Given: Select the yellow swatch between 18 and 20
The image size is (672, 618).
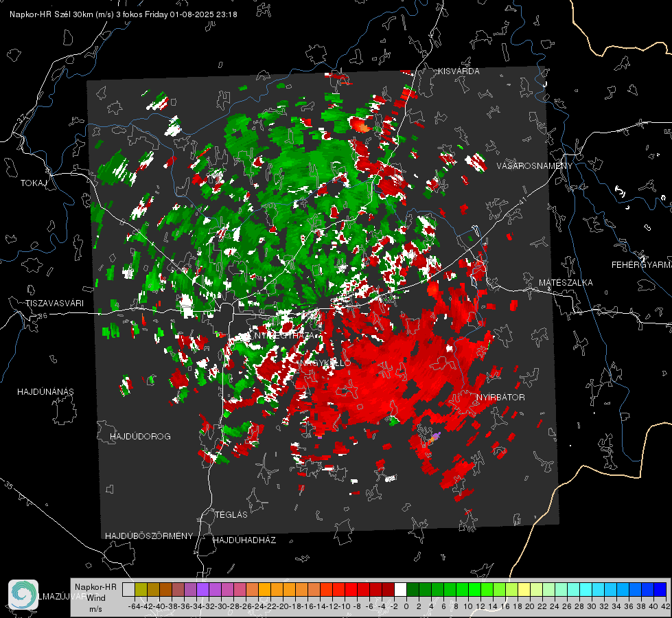Looking at the screenshot, I should (x=524, y=589).
